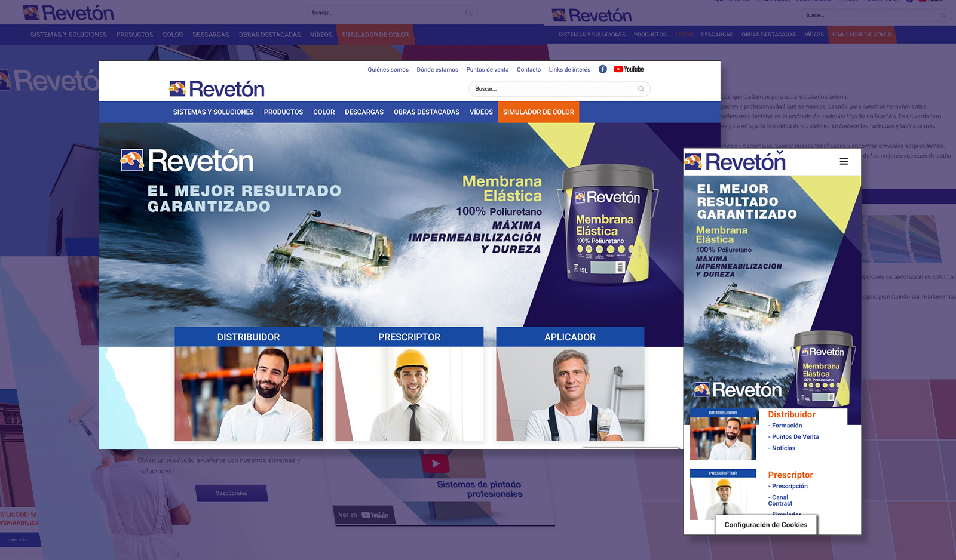The height and width of the screenshot is (560, 956).
Task: Open the Sistemas y Soluciones menu
Action: [213, 112]
